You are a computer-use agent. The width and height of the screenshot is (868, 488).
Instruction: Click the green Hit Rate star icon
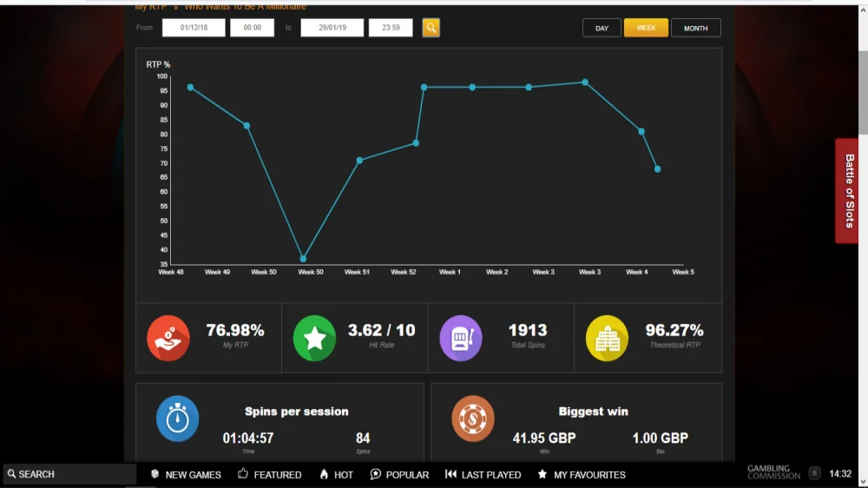[314, 338]
